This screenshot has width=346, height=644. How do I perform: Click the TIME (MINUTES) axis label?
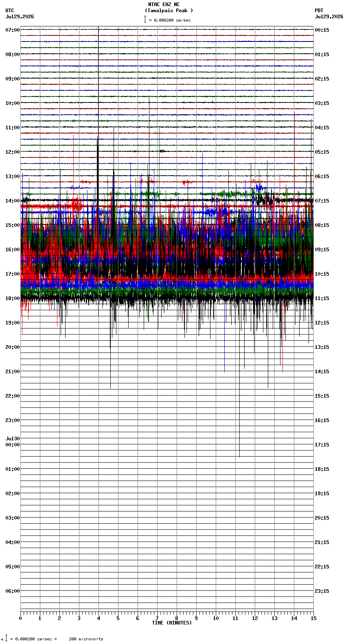172,623
